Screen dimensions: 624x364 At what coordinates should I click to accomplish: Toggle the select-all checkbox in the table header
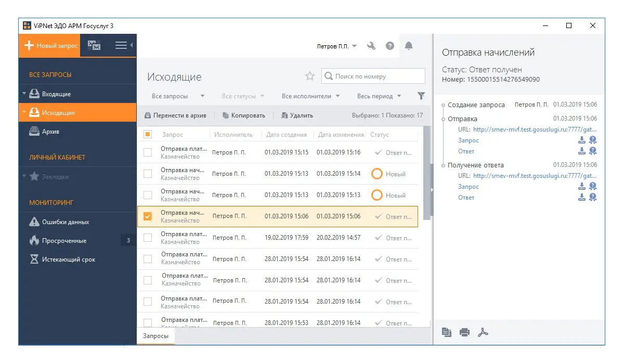point(148,135)
